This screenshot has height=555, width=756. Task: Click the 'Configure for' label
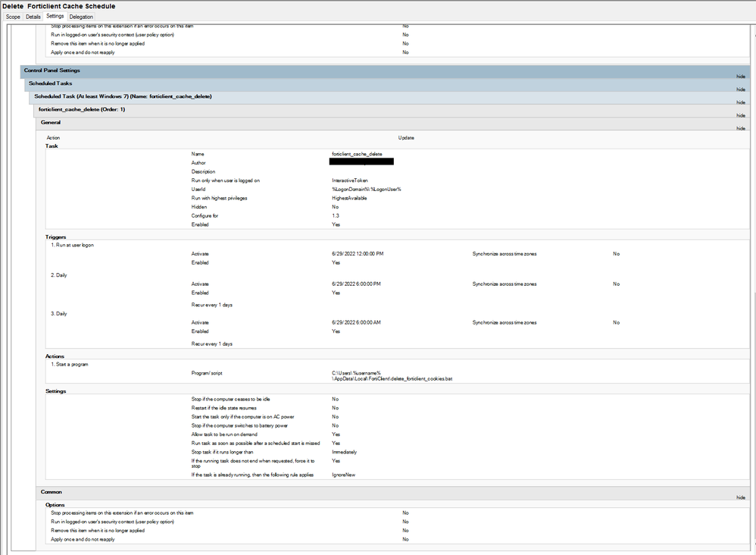205,216
